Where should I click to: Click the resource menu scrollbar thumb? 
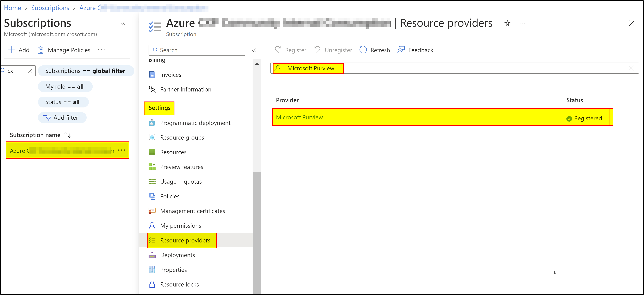tap(257, 233)
